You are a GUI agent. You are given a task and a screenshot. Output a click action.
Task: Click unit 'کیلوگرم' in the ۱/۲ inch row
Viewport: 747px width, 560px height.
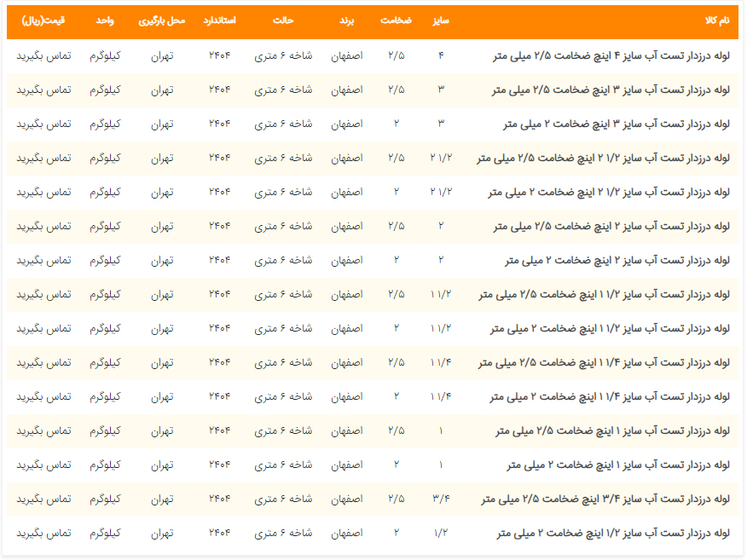click(x=105, y=534)
